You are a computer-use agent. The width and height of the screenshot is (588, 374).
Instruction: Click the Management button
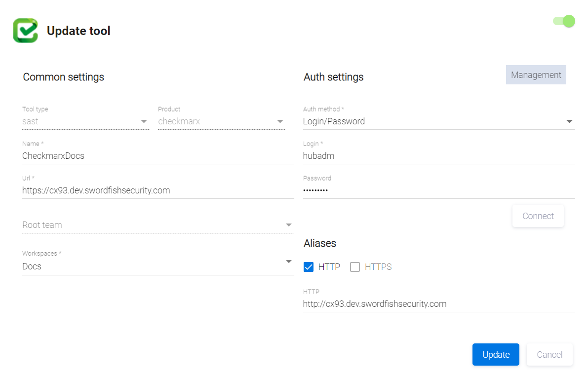[536, 75]
